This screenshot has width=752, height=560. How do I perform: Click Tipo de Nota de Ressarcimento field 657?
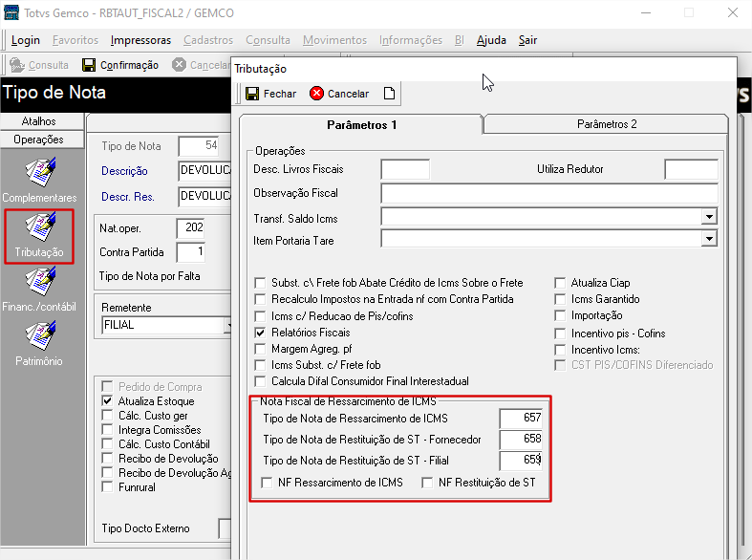point(521,418)
